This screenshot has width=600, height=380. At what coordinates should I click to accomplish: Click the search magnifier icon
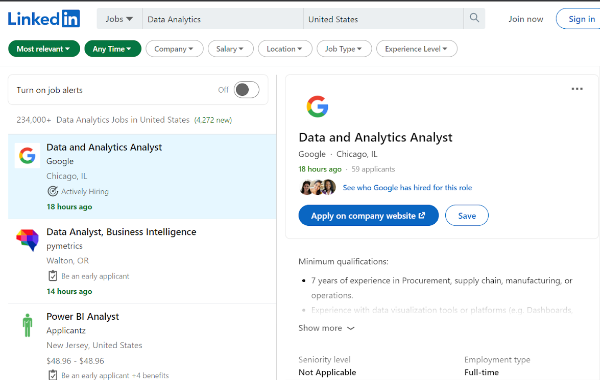coord(474,18)
